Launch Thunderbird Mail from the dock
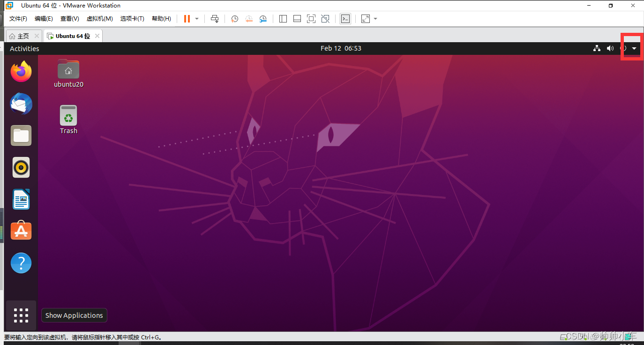The height and width of the screenshot is (345, 644). point(21,104)
